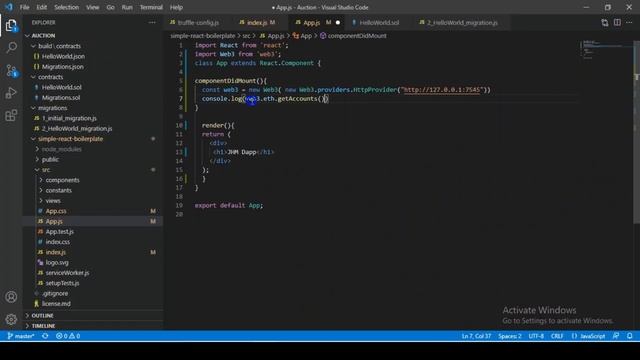This screenshot has width=640, height=360.
Task: Open editor More Actions ellipsis
Action: pos(629,22)
